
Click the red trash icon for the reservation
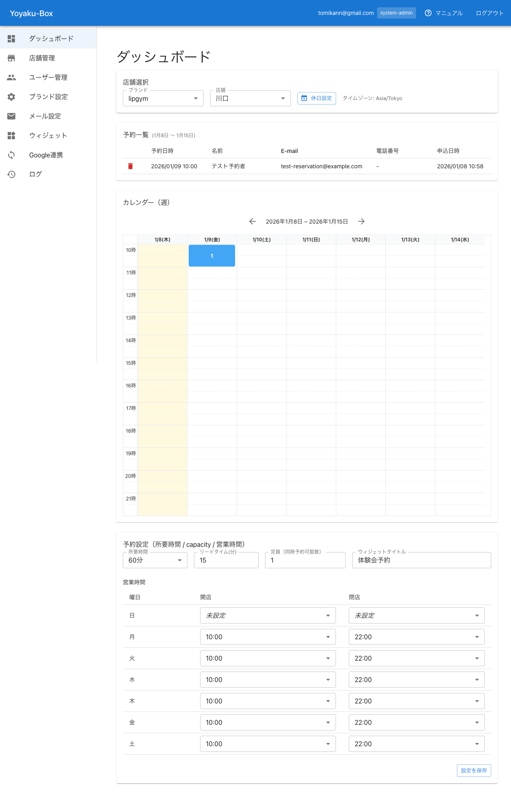130,166
